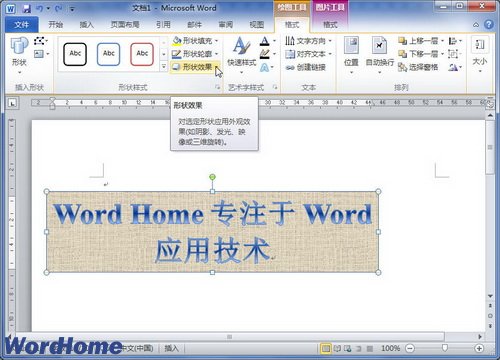Open the 位置 position menu
The height and width of the screenshot is (360, 500).
(x=351, y=55)
